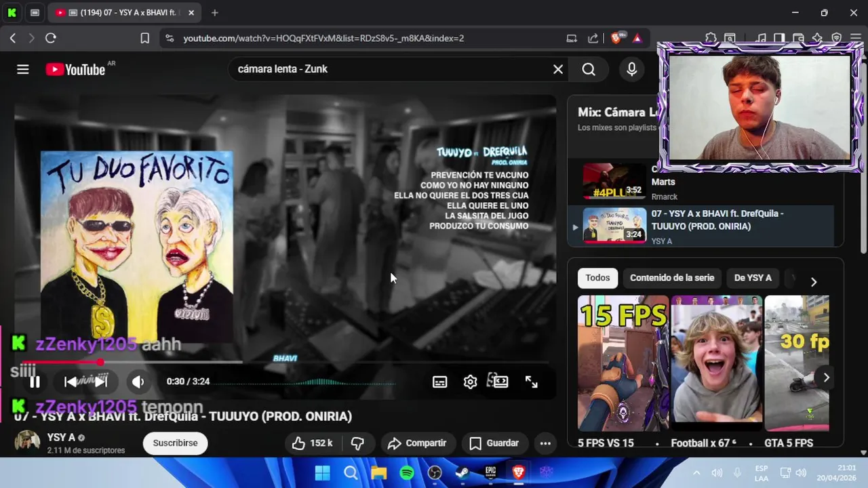Screen dimensions: 868x488
Task: Like the video with 152 k
Action: [312, 443]
